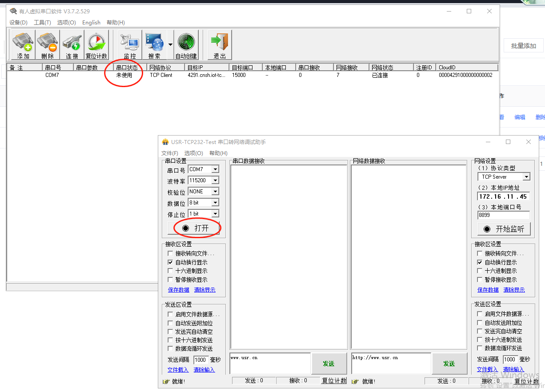Open the 工具(T) menu
Screen dimensions: 545x392
[x=42, y=23]
